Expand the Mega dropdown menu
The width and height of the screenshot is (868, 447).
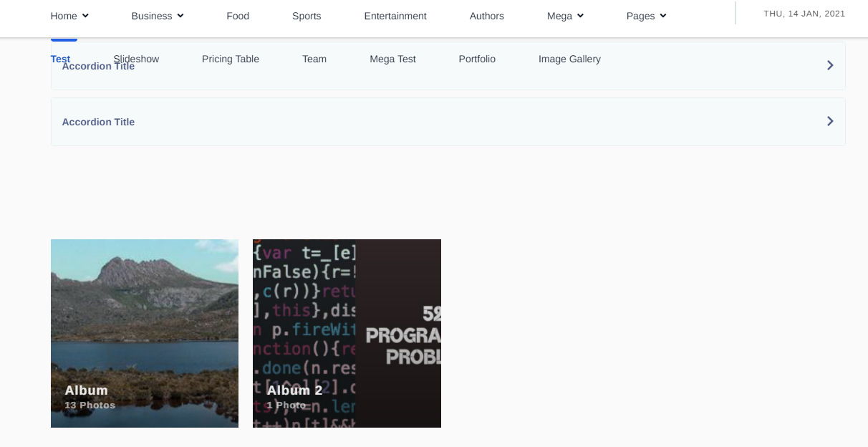pos(565,16)
